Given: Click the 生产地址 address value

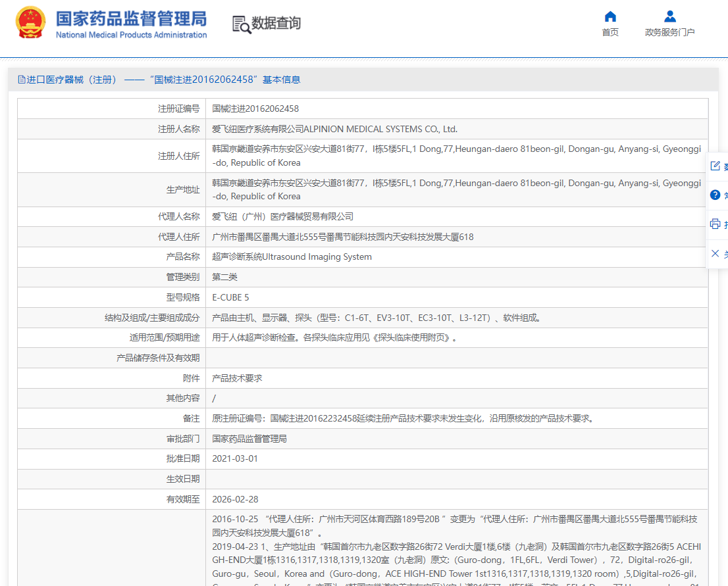Looking at the screenshot, I should click(x=456, y=190).
